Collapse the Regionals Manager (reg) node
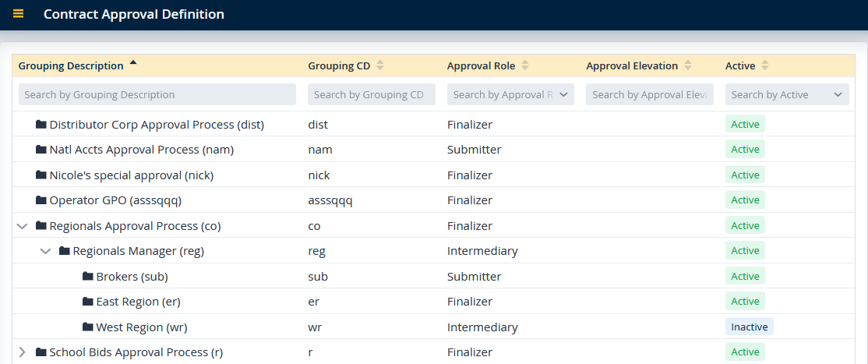 (45, 251)
